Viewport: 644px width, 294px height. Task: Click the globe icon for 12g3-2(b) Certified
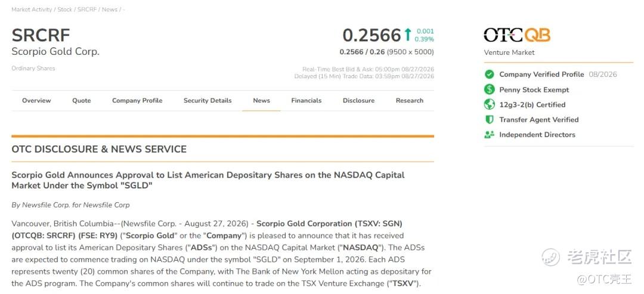pyautogui.click(x=489, y=105)
